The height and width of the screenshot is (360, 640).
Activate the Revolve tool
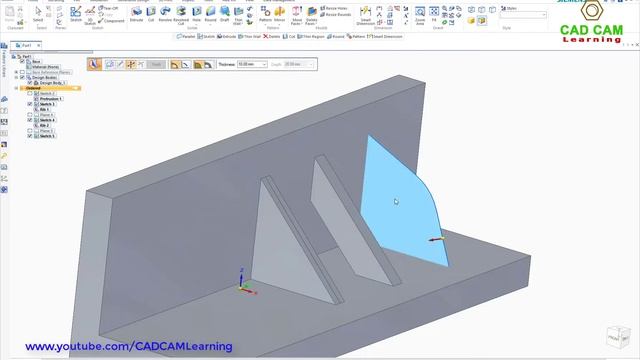(x=165, y=13)
